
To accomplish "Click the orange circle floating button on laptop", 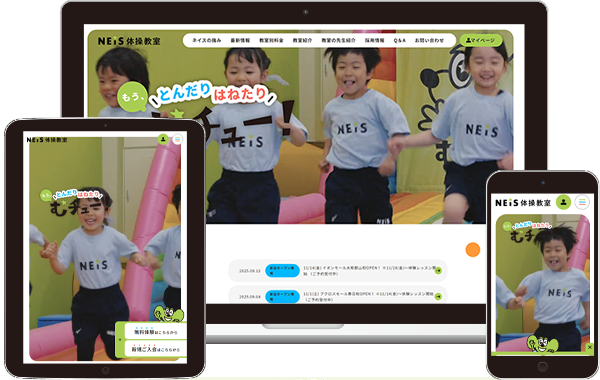I will [473, 250].
